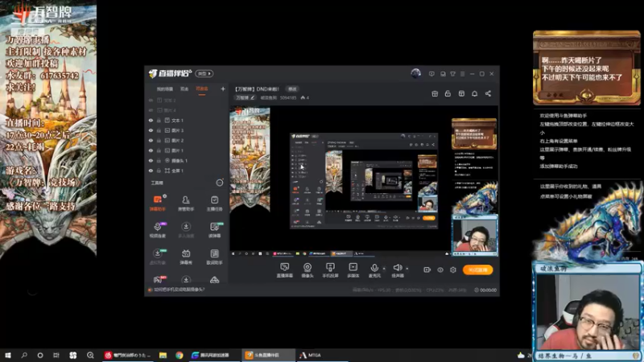Open the microphone-shaped tool in the toolbox
644x362 pixels.
point(157,229)
